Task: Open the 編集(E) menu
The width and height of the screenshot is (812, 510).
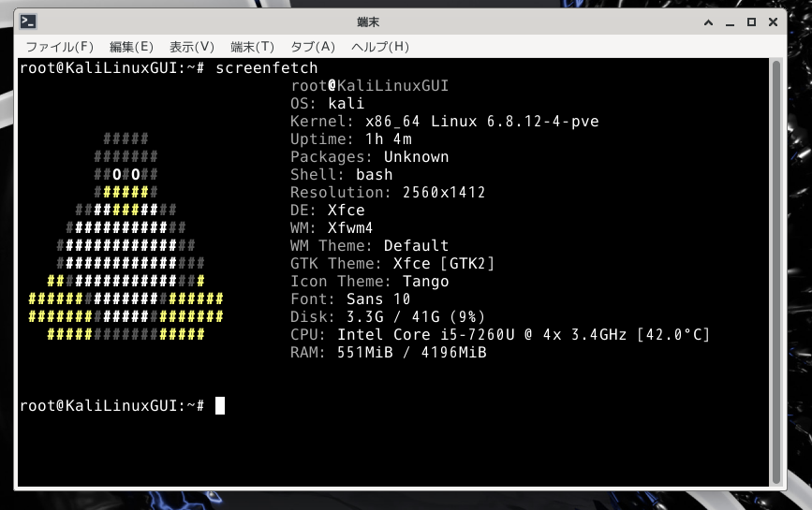Action: point(131,47)
